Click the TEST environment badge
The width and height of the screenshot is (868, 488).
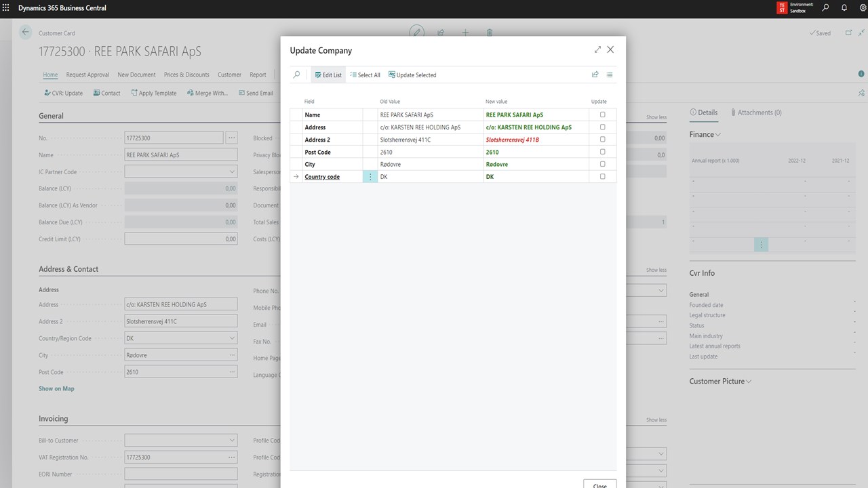[x=783, y=8]
